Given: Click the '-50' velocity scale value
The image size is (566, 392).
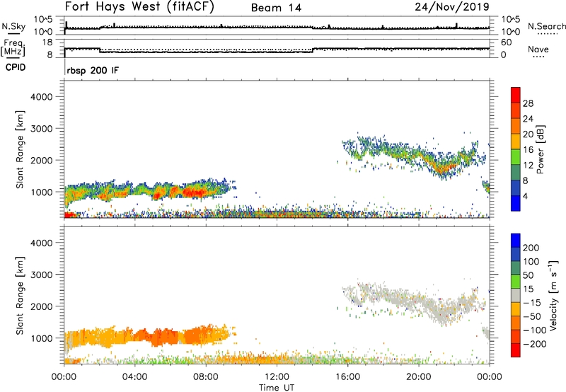Looking at the screenshot, I should pyautogui.click(x=532, y=316).
